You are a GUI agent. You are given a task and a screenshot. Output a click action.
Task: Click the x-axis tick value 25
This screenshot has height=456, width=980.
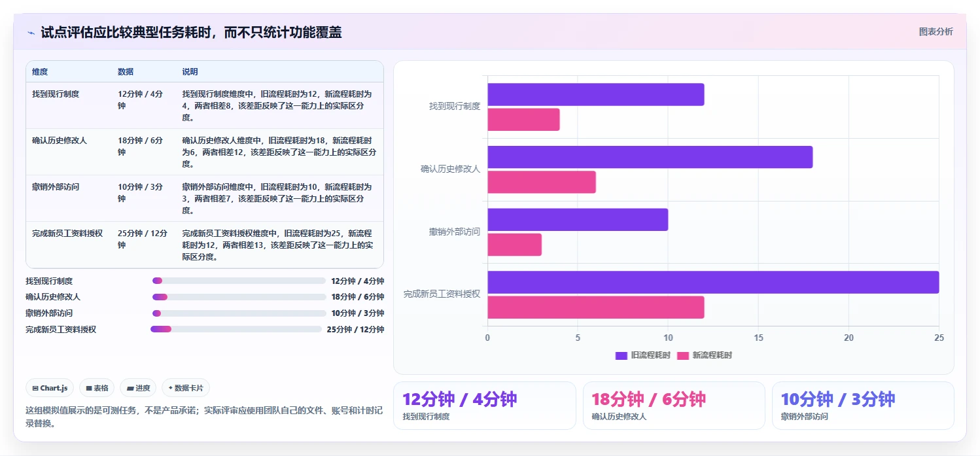point(939,338)
